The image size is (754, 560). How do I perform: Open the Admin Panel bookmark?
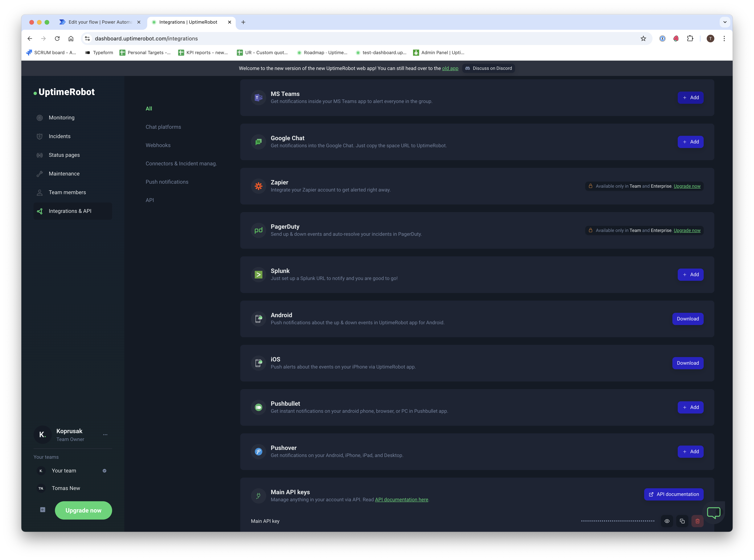click(x=439, y=52)
